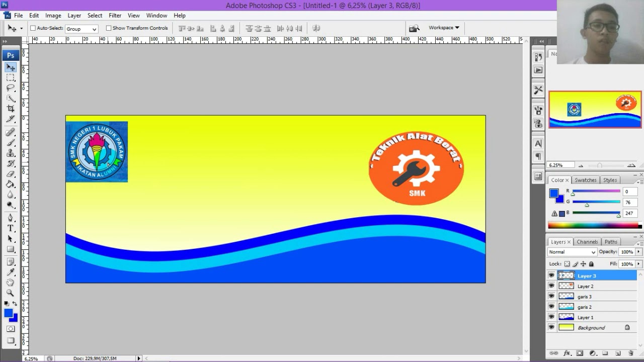The width and height of the screenshot is (644, 362).
Task: Select the Eraser tool
Action: 11,174
